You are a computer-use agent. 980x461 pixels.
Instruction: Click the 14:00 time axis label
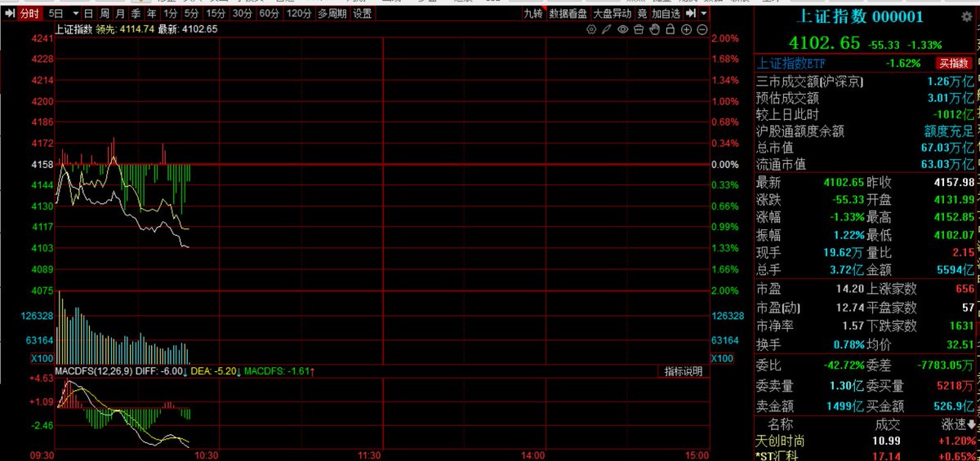point(534,454)
